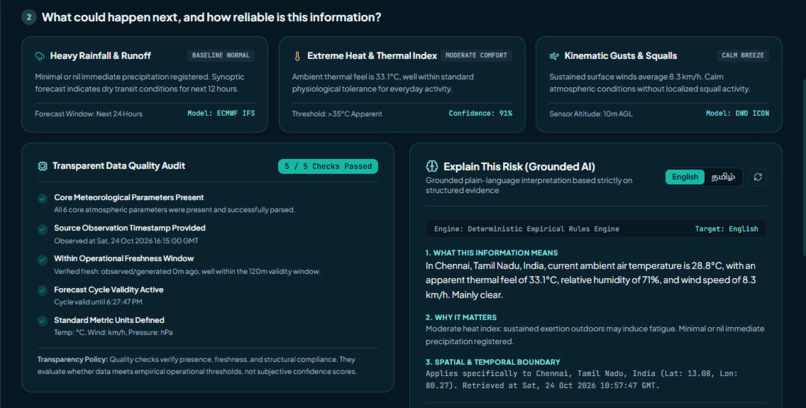
Task: Click check icon for Standard Metric Units Defined
Action: 43,321
